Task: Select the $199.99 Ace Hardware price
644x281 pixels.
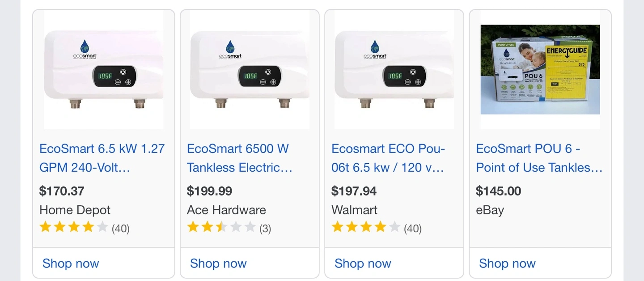Action: tap(209, 191)
